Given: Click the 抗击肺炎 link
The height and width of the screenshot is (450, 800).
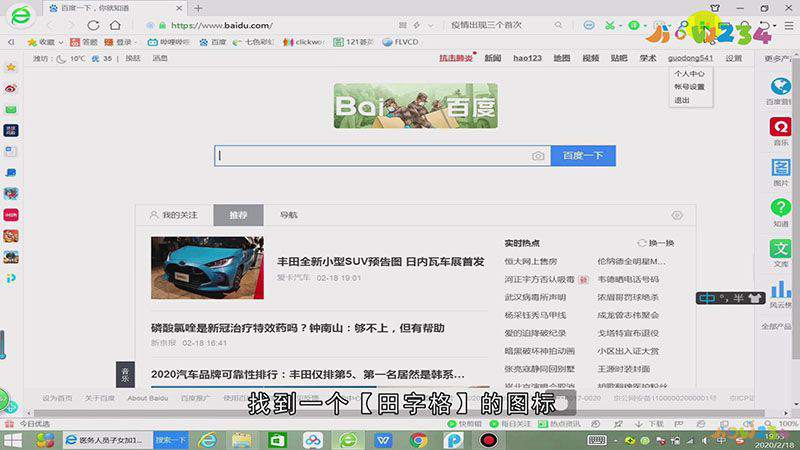Looking at the screenshot, I should 456,58.
